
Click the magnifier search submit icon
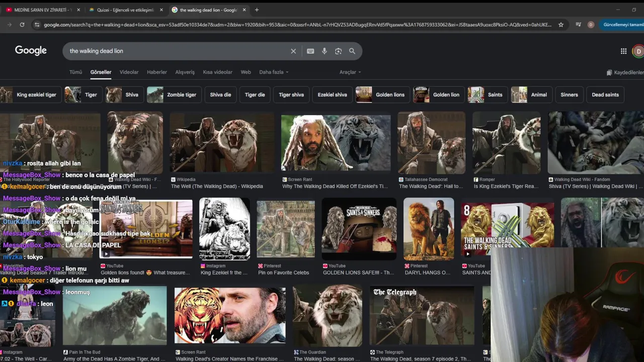(352, 51)
